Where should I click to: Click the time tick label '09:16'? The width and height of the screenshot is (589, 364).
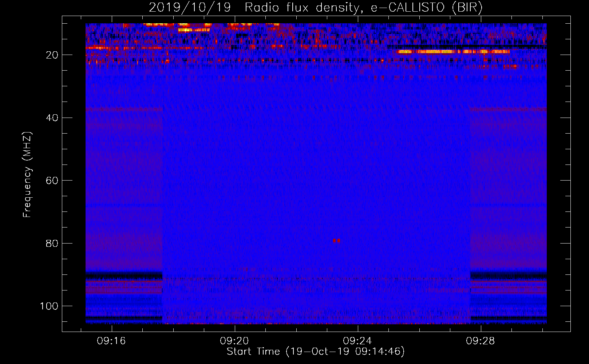(111, 341)
